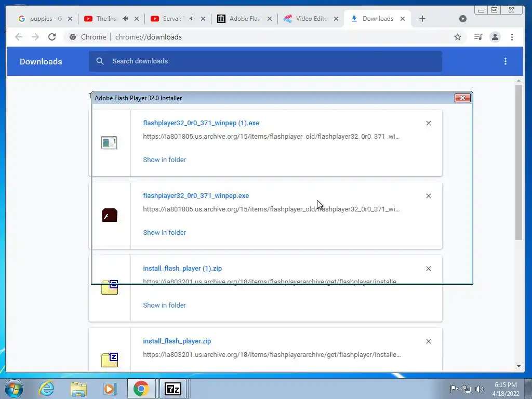Open a new tab with plus button
Screen dimensions: 532x399
pos(422,19)
